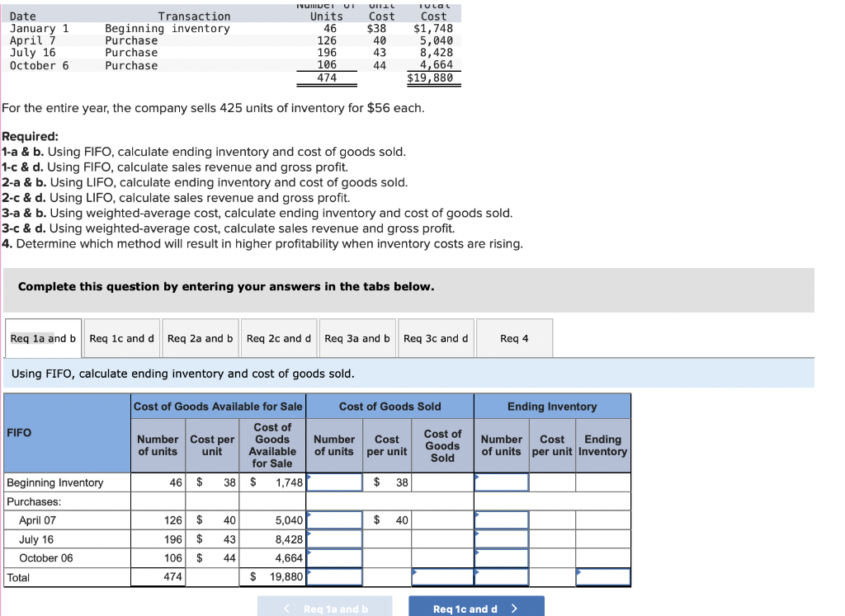845x616 pixels.
Task: Click COGS number of units field for October 06
Action: (x=334, y=557)
